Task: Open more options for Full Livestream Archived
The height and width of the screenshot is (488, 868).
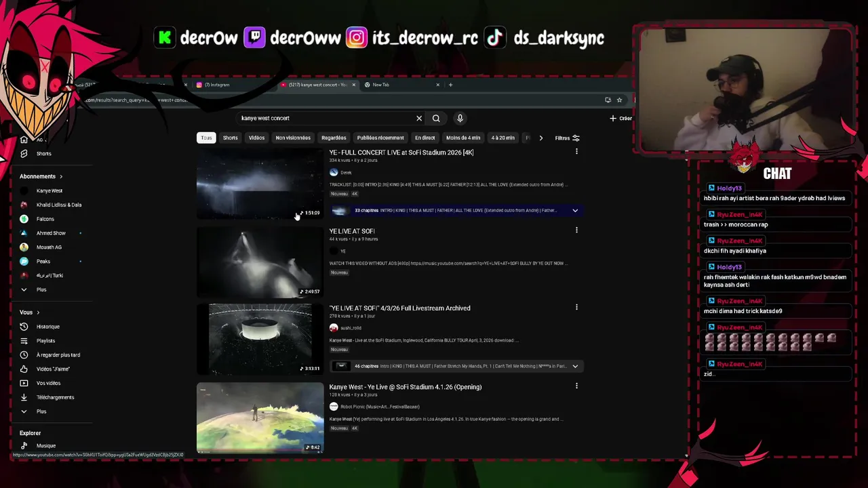Action: pyautogui.click(x=576, y=308)
